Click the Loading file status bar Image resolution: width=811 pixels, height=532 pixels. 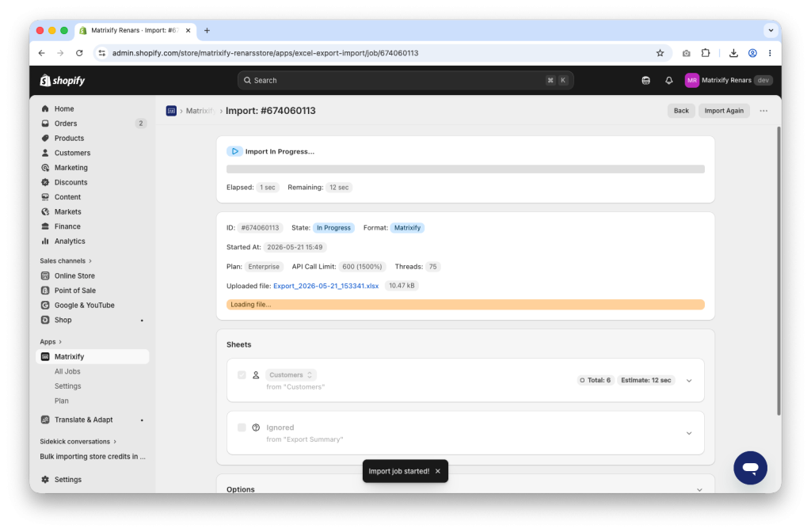(x=466, y=305)
